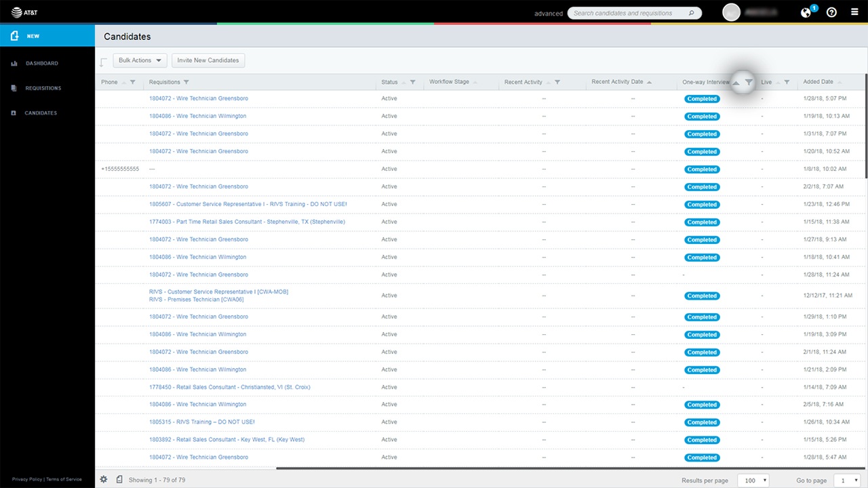Open 1774003 Part Time Retail Sales Consultant

[247, 222]
